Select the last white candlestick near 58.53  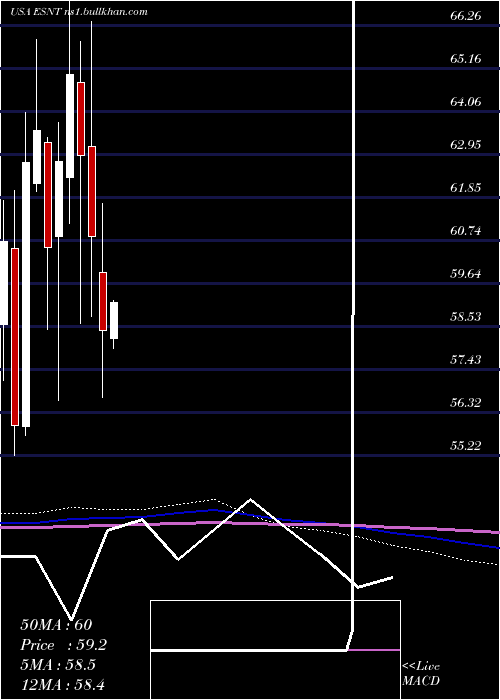coord(114,321)
